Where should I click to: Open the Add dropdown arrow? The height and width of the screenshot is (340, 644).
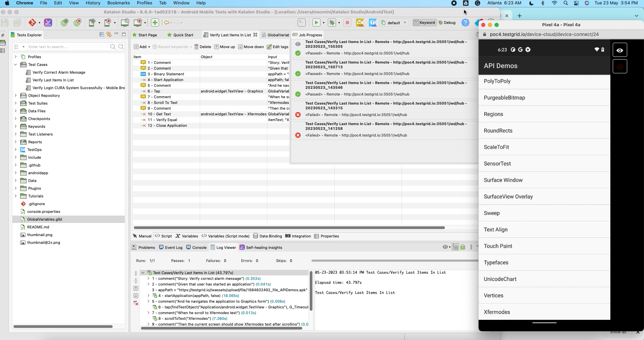(149, 47)
